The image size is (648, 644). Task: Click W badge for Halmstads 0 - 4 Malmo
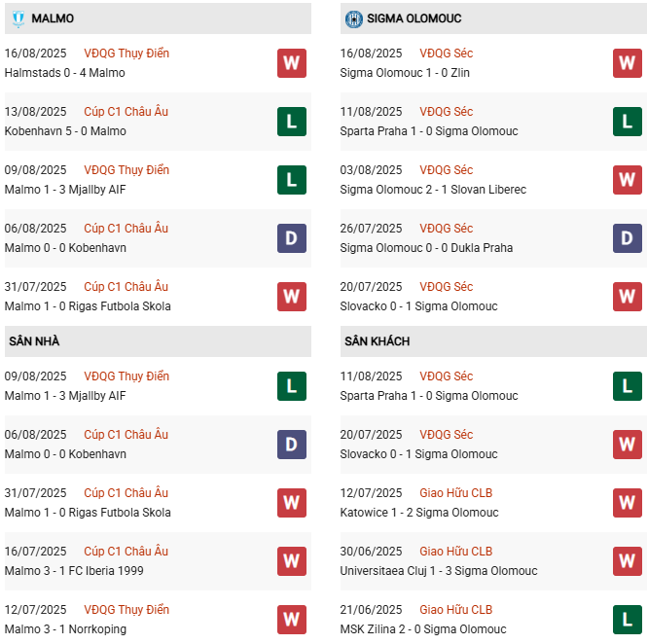pos(291,63)
